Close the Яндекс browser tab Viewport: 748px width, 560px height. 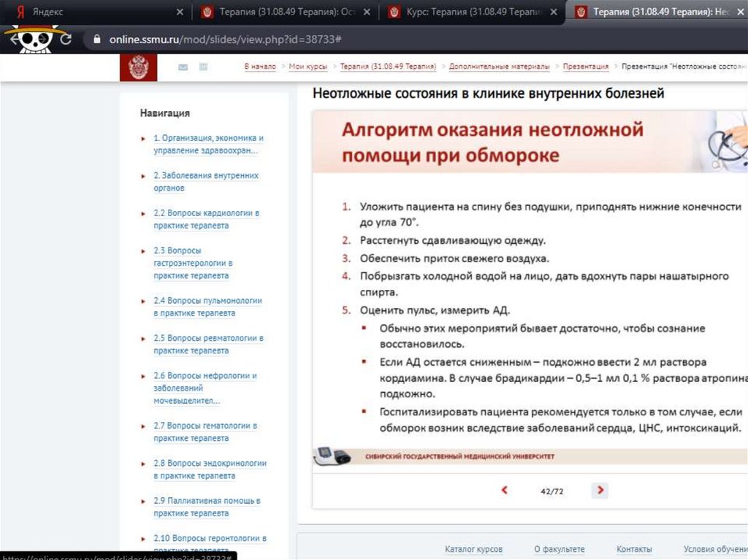click(x=180, y=12)
